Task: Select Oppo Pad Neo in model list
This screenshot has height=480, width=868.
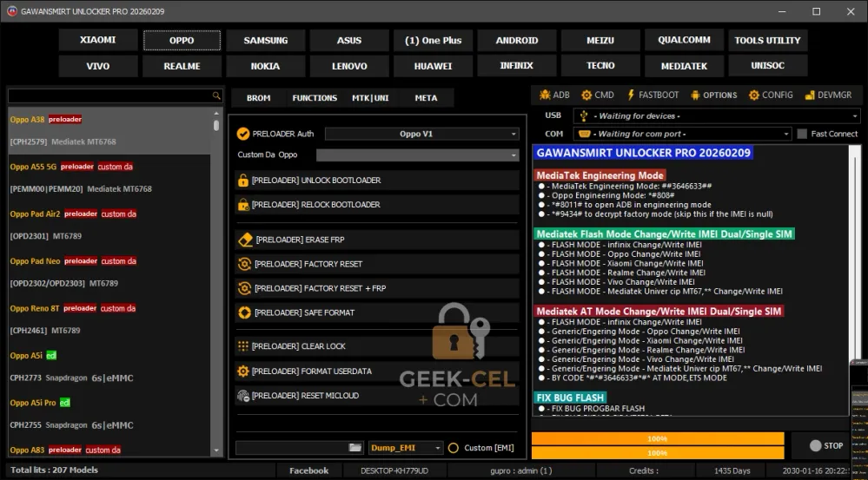Action: [109, 272]
